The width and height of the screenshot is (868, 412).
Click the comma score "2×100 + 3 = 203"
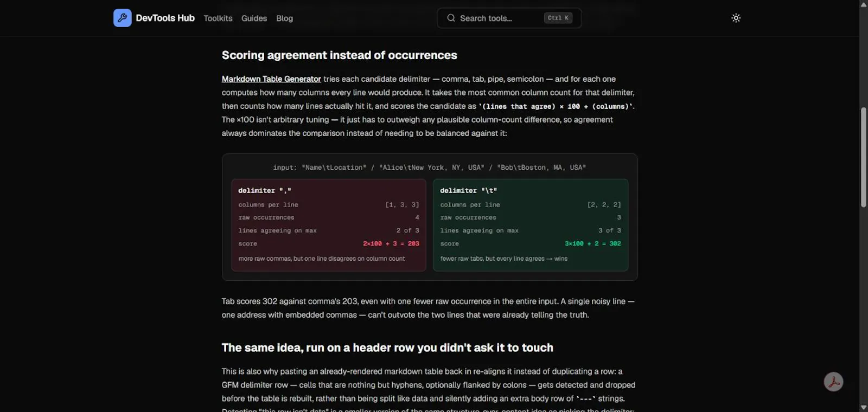(391, 244)
